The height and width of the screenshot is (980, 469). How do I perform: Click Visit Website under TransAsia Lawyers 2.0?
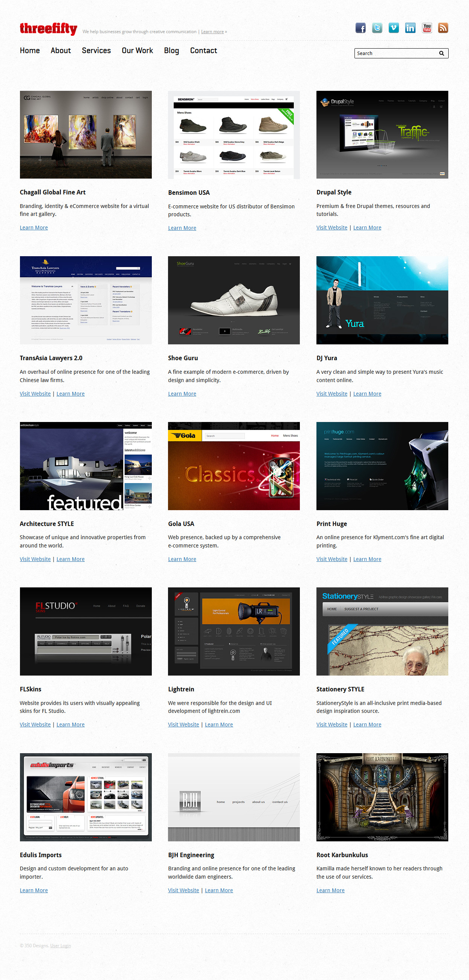(x=35, y=394)
